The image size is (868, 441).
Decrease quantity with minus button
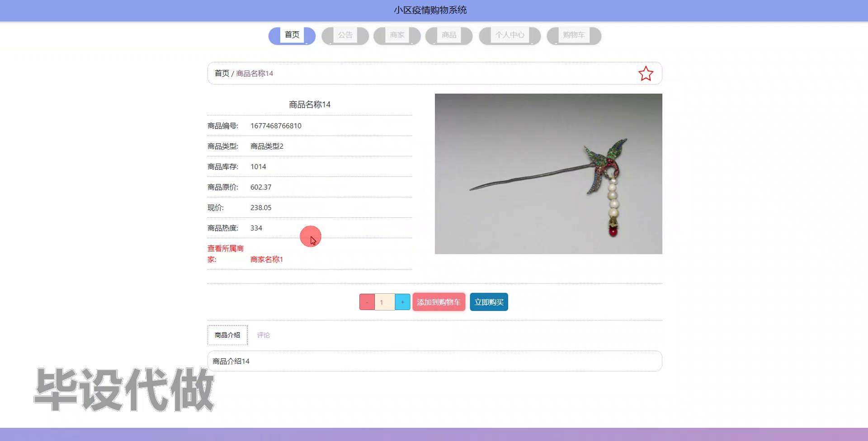click(x=367, y=302)
